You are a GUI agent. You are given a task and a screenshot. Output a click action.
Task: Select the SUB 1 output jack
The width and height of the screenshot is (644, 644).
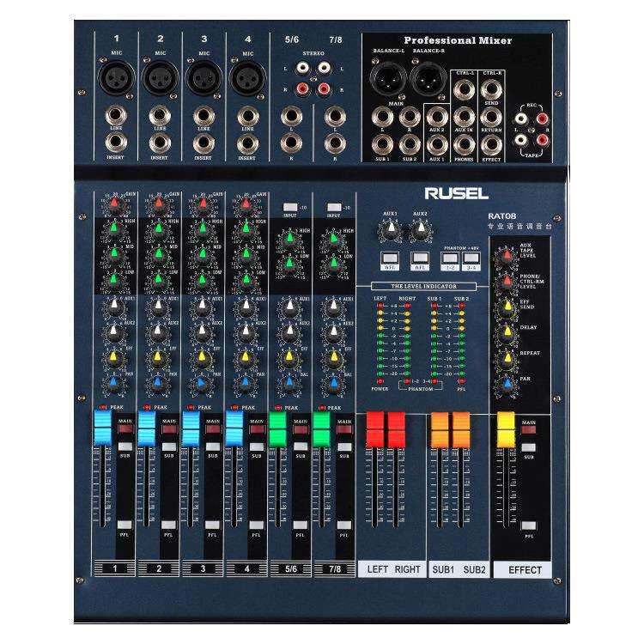pos(382,144)
